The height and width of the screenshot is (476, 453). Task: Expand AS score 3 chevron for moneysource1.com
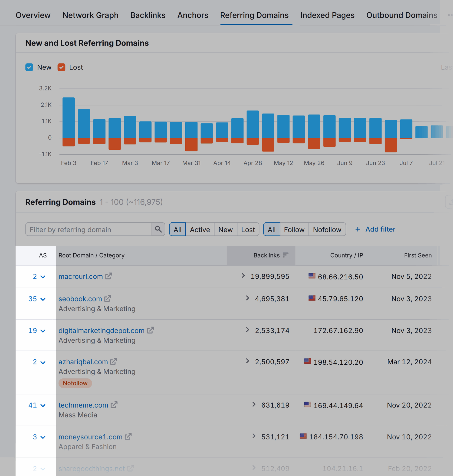point(43,437)
